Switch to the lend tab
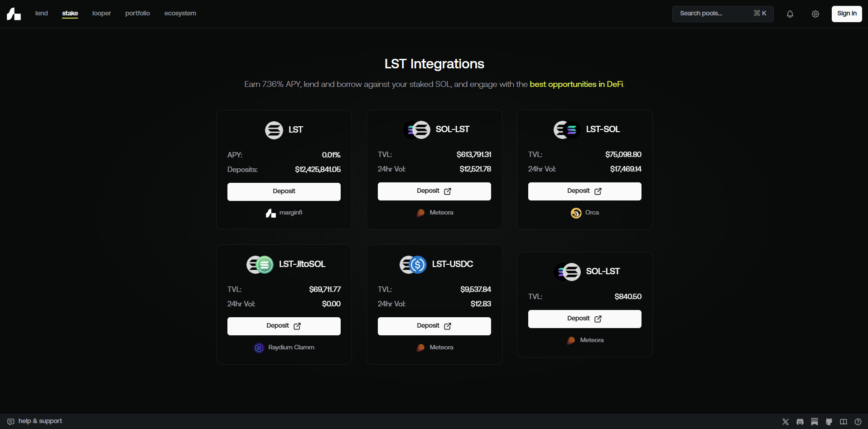This screenshot has width=868, height=429. point(42,13)
